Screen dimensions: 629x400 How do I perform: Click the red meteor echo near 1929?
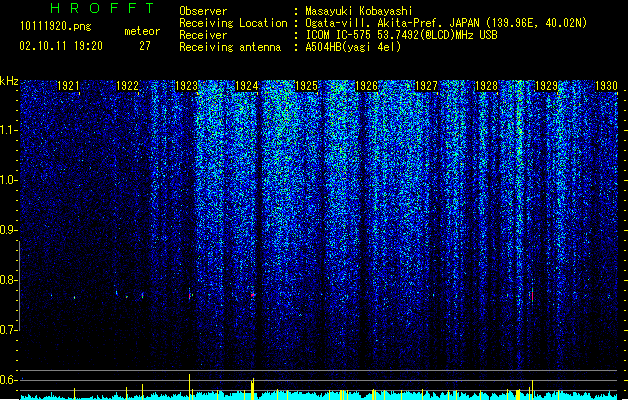point(532,296)
